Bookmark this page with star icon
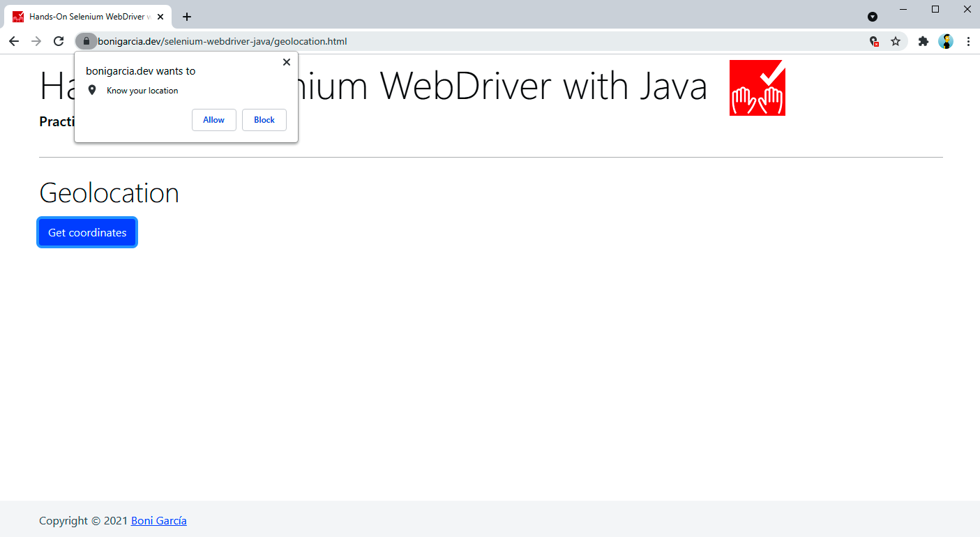The width and height of the screenshot is (980, 537). (896, 41)
